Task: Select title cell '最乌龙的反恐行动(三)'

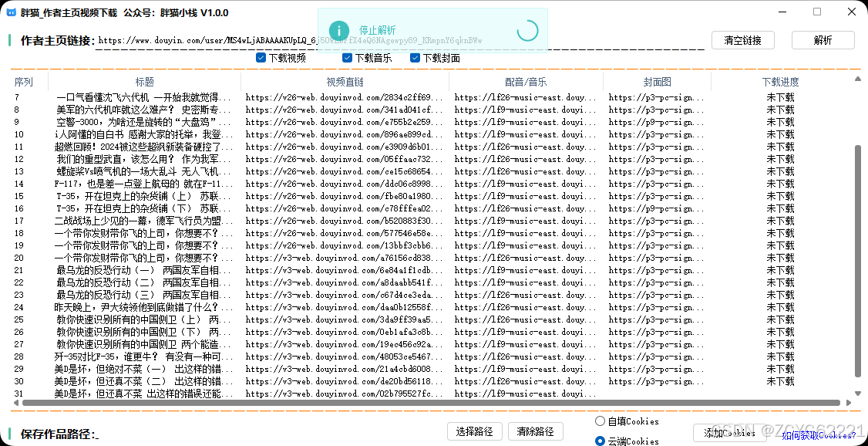Action: pos(144,295)
